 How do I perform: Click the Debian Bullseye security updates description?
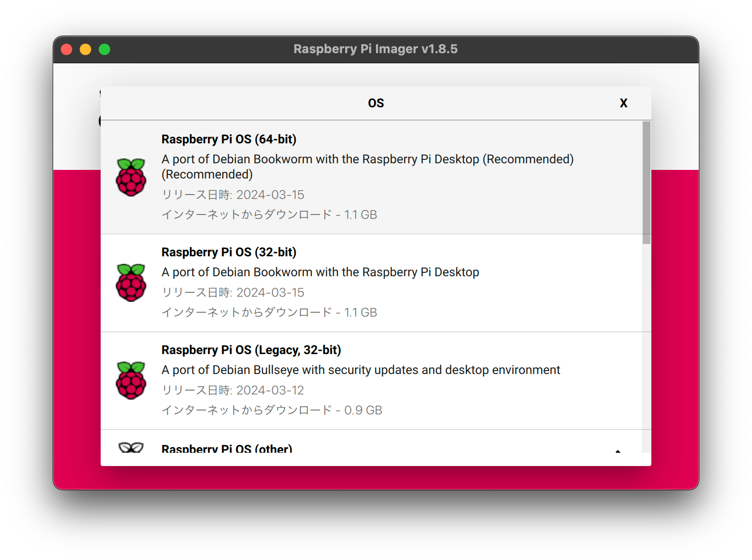tap(361, 370)
